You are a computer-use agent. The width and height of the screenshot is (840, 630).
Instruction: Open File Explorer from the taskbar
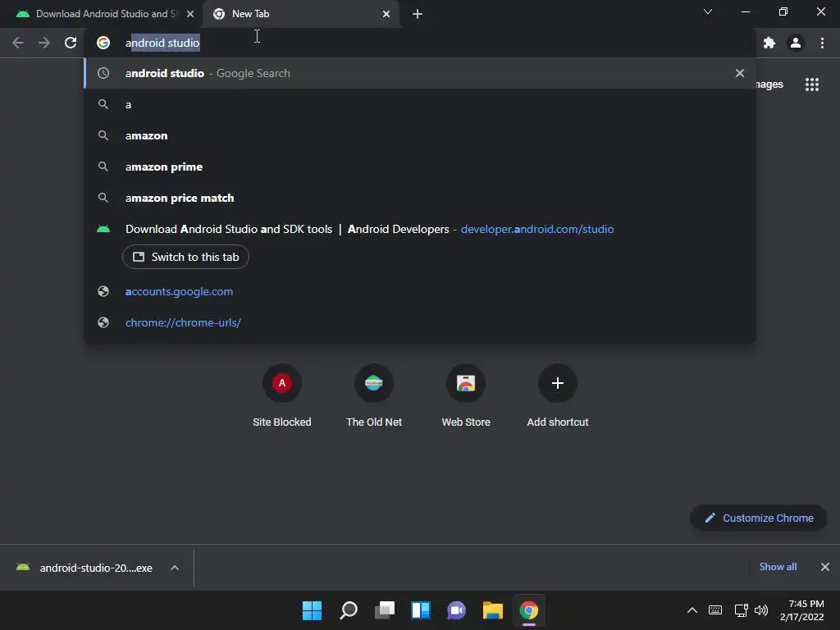pos(493,610)
